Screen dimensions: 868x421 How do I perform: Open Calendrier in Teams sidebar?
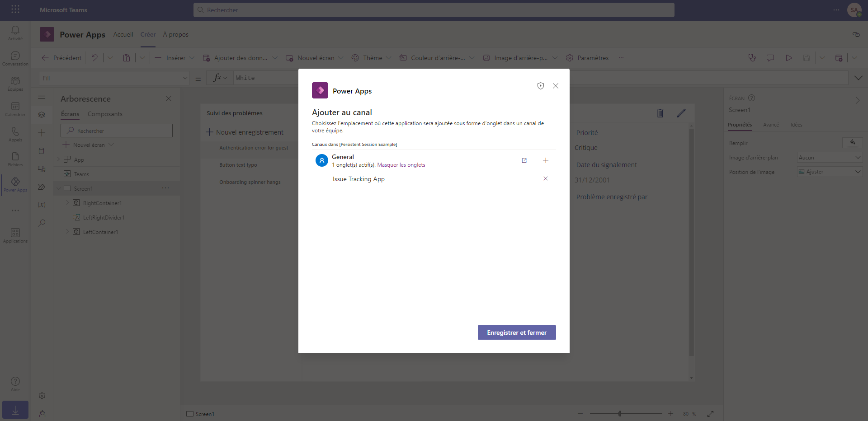pyautogui.click(x=15, y=109)
